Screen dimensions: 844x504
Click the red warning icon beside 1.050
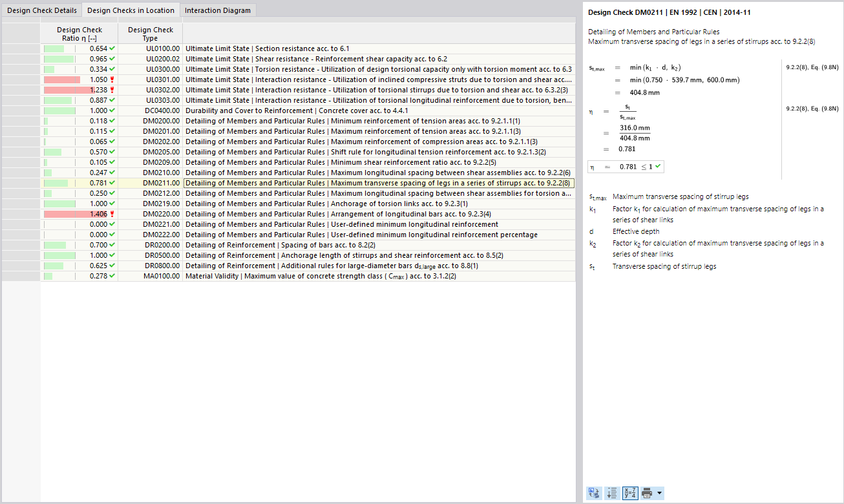(x=112, y=79)
